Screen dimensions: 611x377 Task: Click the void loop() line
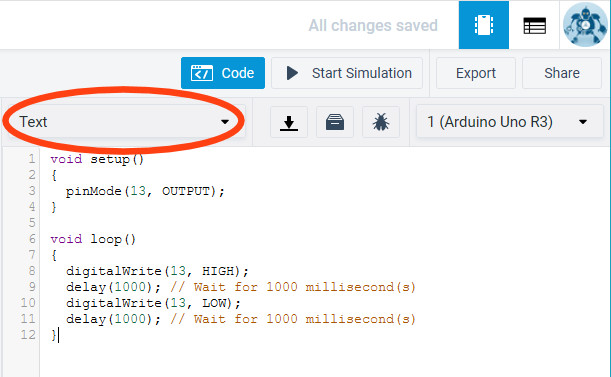coord(93,239)
